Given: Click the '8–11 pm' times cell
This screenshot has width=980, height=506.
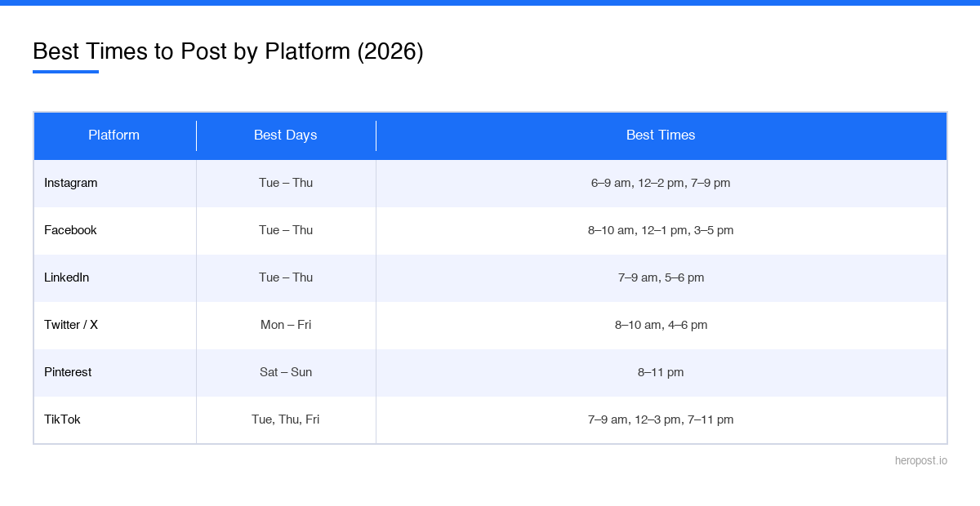Looking at the screenshot, I should click(661, 373).
